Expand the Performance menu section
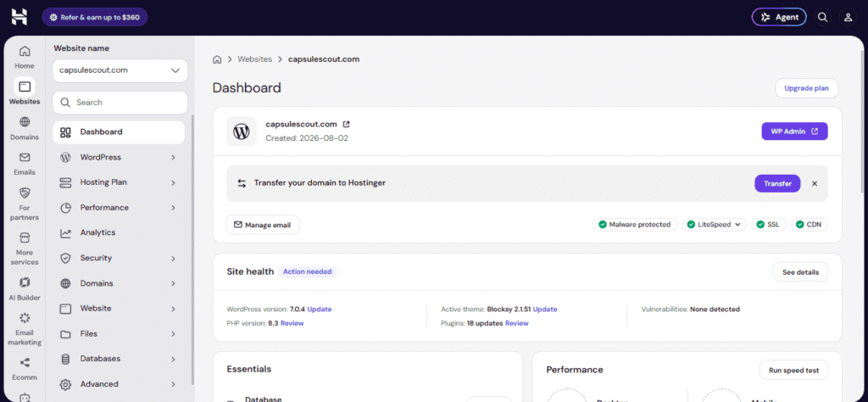The height and width of the screenshot is (402, 868). coord(119,208)
